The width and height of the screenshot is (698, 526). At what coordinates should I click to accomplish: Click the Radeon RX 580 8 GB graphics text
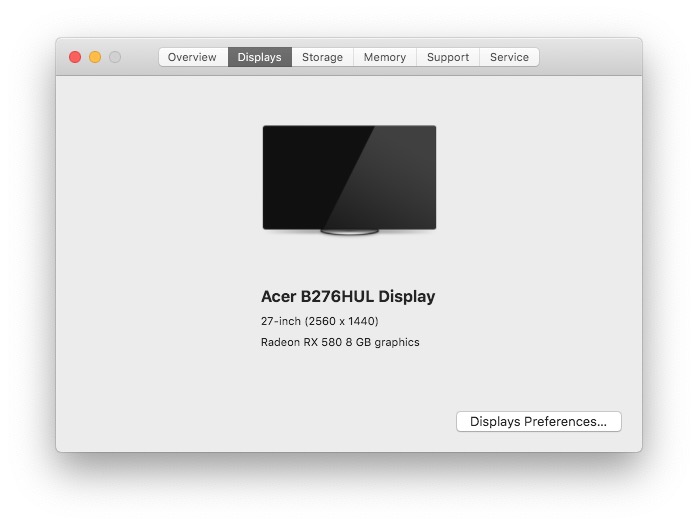(x=340, y=342)
